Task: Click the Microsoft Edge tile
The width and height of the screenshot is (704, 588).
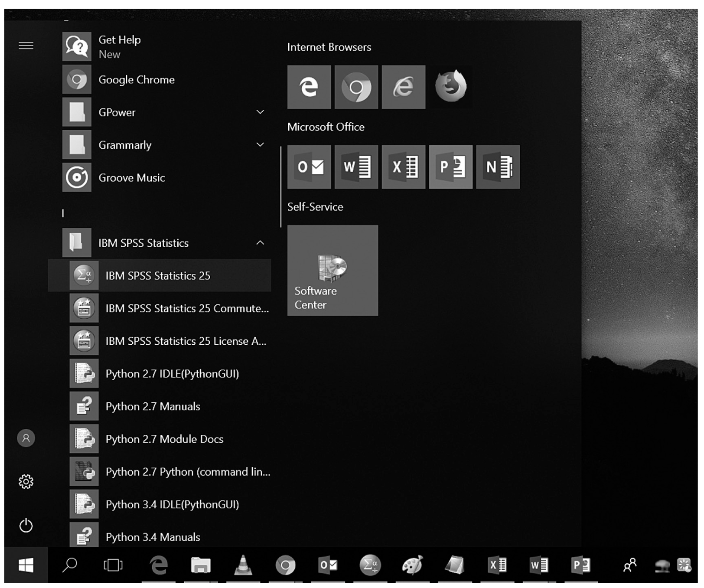Action: [x=309, y=87]
